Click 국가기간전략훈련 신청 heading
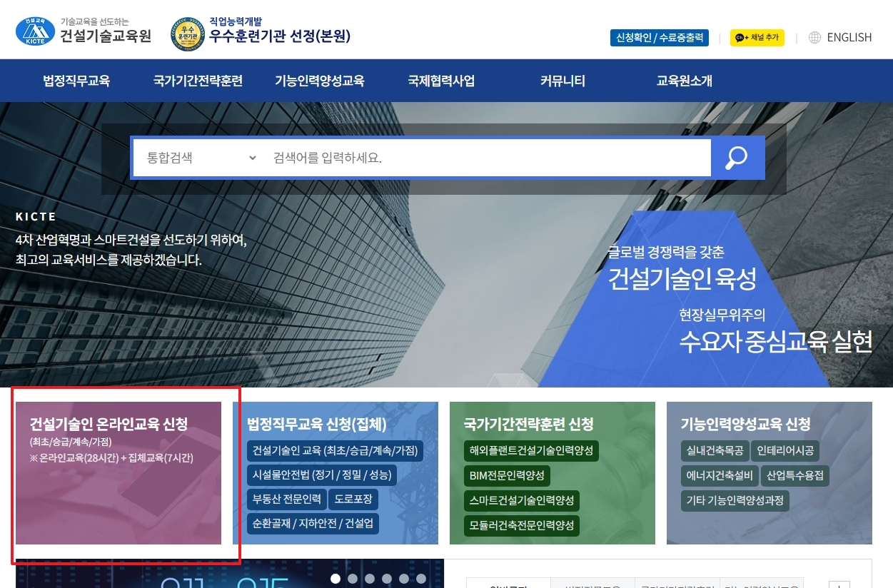This screenshot has height=588, width=893. (x=528, y=425)
